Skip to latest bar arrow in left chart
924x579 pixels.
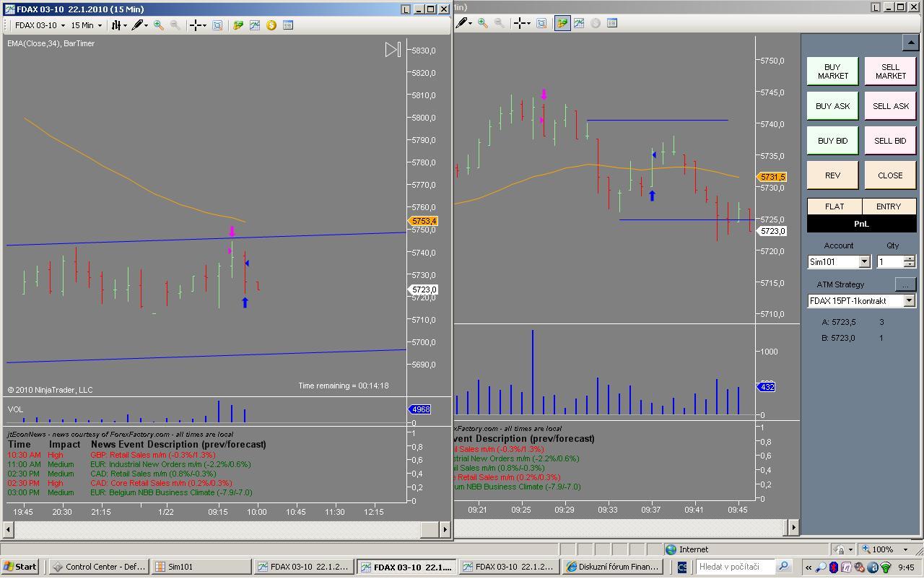(x=393, y=49)
